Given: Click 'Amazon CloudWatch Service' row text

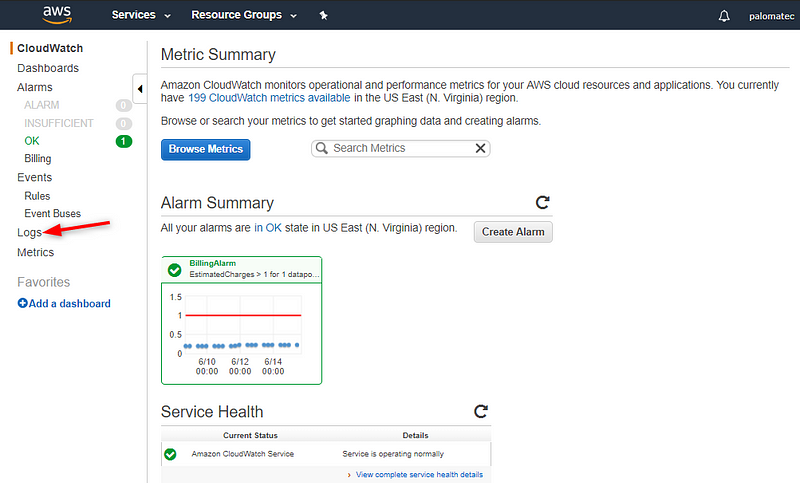Looking at the screenshot, I should pyautogui.click(x=243, y=454).
